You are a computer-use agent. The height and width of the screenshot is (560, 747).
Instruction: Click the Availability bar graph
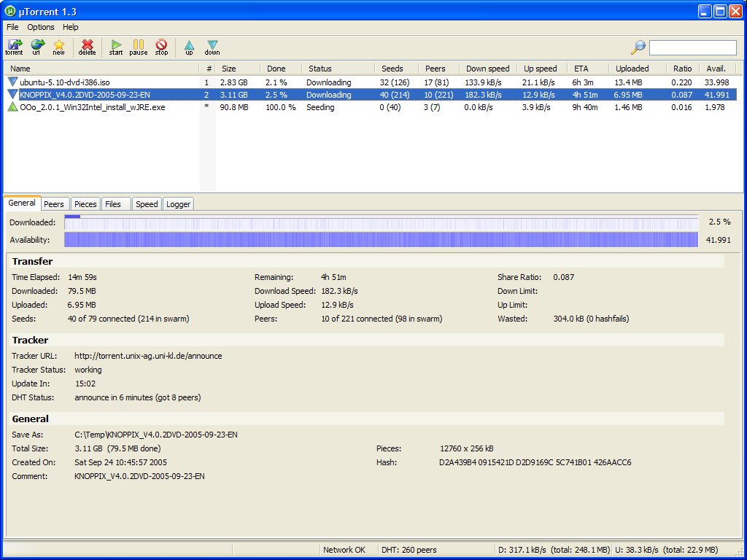(381, 239)
